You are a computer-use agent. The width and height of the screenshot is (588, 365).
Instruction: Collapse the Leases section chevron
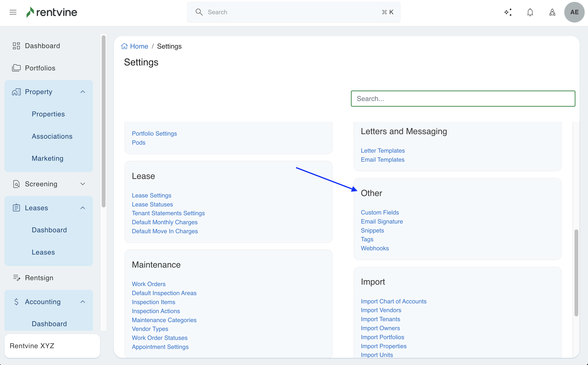pyautogui.click(x=83, y=208)
